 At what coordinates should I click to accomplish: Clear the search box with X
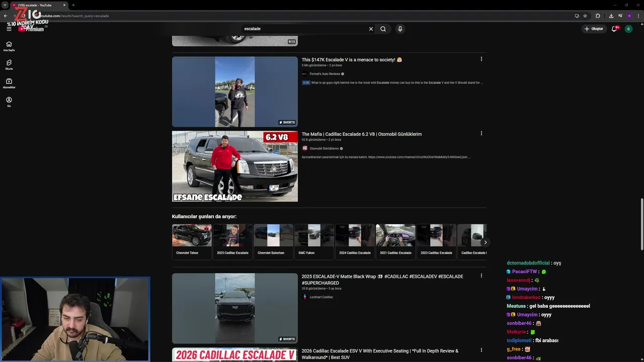click(x=371, y=29)
